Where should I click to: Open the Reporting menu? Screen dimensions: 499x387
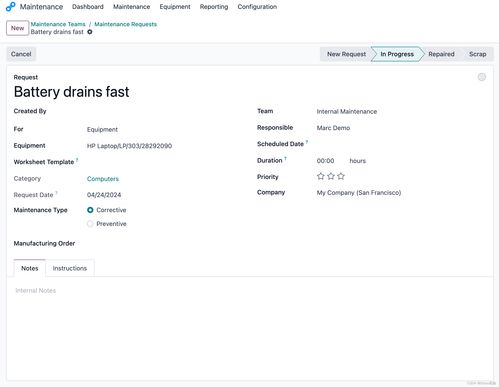tap(214, 7)
